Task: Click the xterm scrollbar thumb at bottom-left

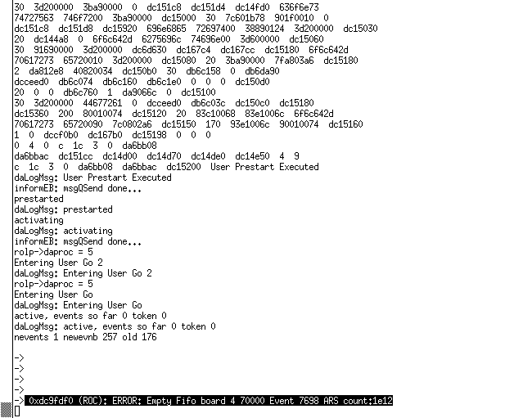Action: [x=6, y=410]
